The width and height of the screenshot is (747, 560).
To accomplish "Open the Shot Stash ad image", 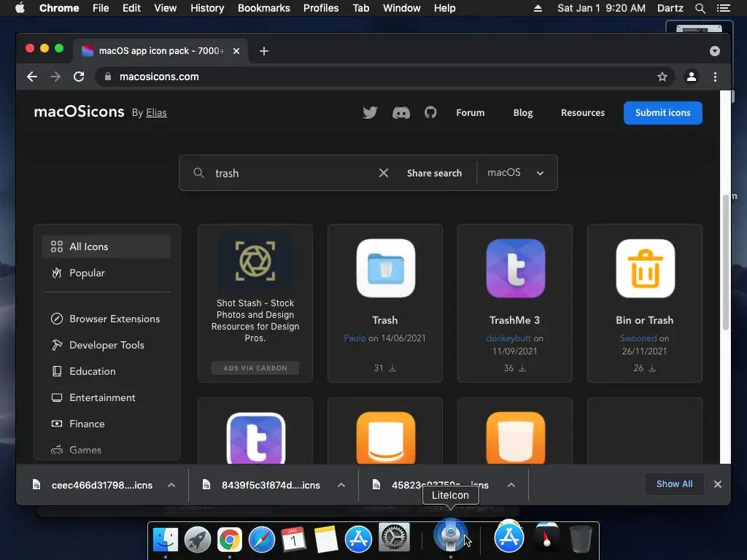I will (x=255, y=262).
